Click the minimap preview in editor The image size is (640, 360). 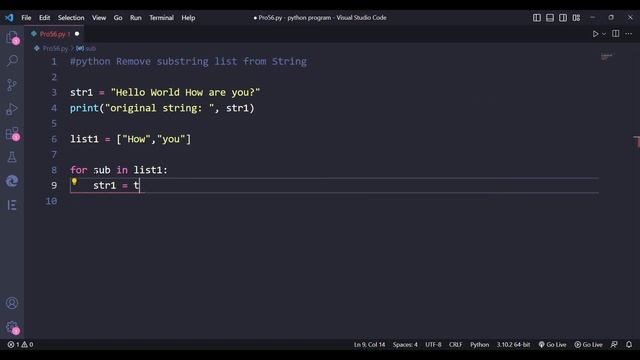point(607,57)
